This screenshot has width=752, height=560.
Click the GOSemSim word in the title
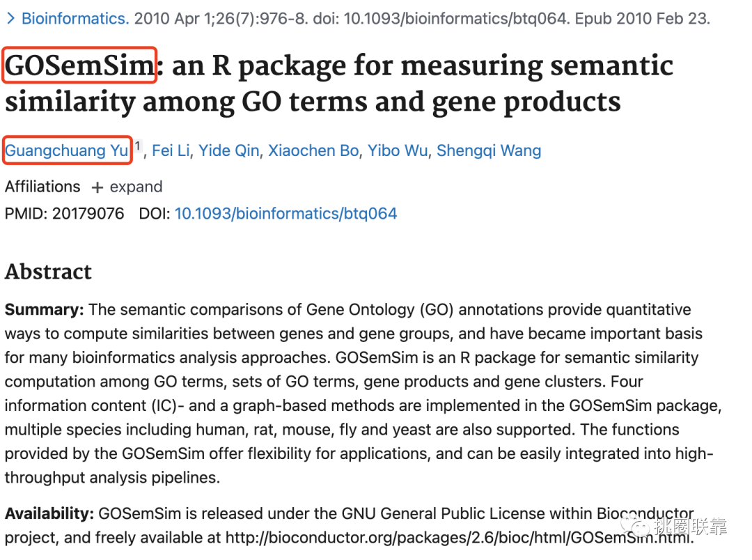pos(79,65)
